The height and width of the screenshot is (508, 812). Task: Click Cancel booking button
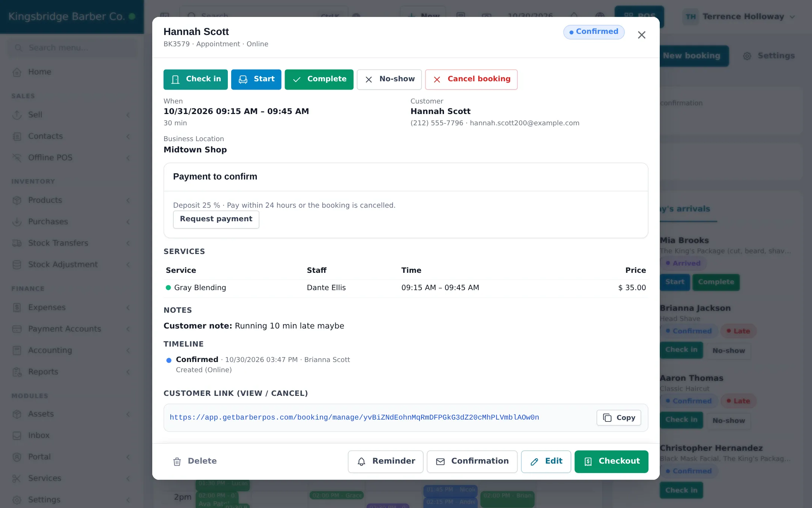point(471,79)
